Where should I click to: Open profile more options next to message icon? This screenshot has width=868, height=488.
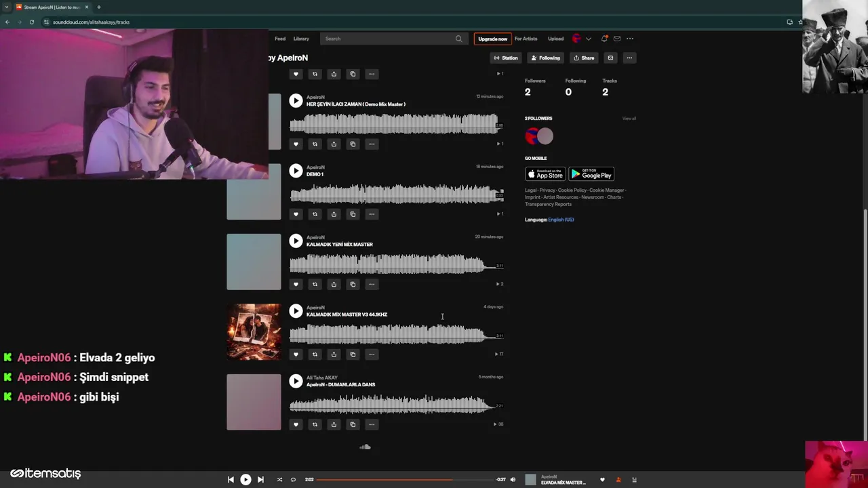(x=629, y=58)
